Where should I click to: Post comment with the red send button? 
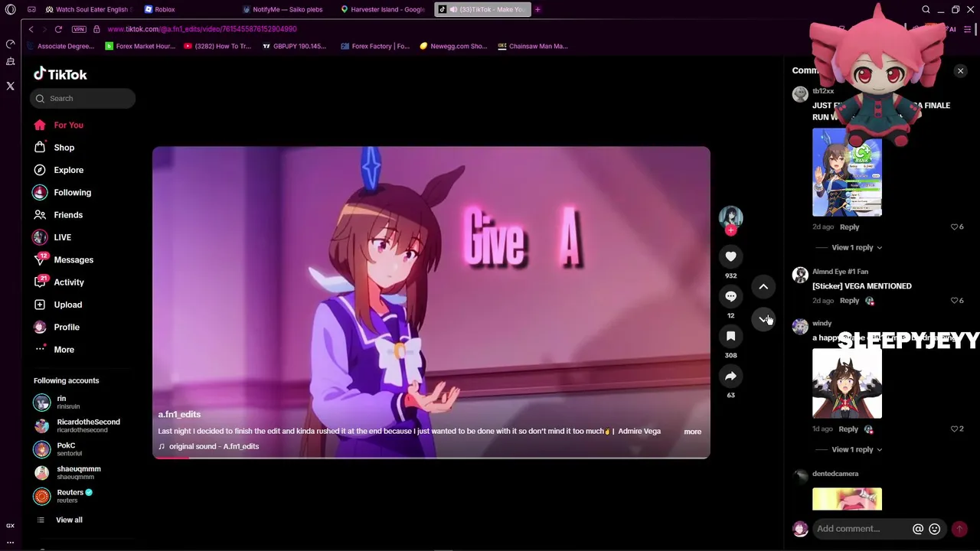coord(959,529)
